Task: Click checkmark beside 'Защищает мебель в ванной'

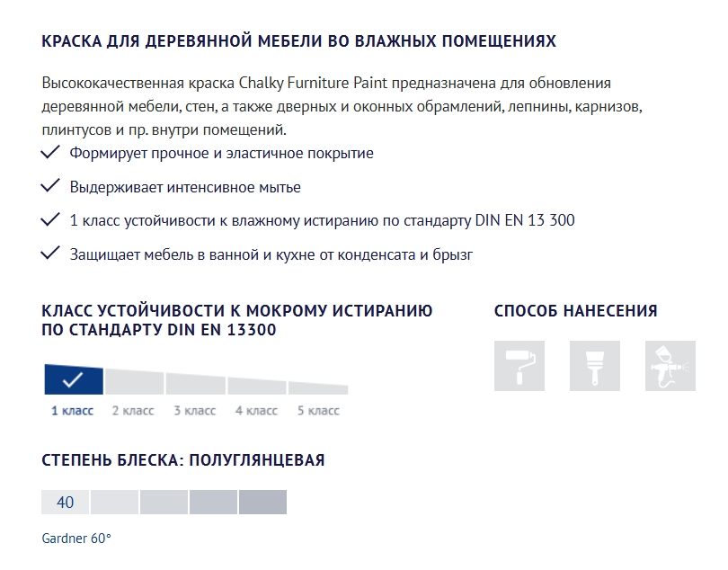Action: click(x=50, y=254)
